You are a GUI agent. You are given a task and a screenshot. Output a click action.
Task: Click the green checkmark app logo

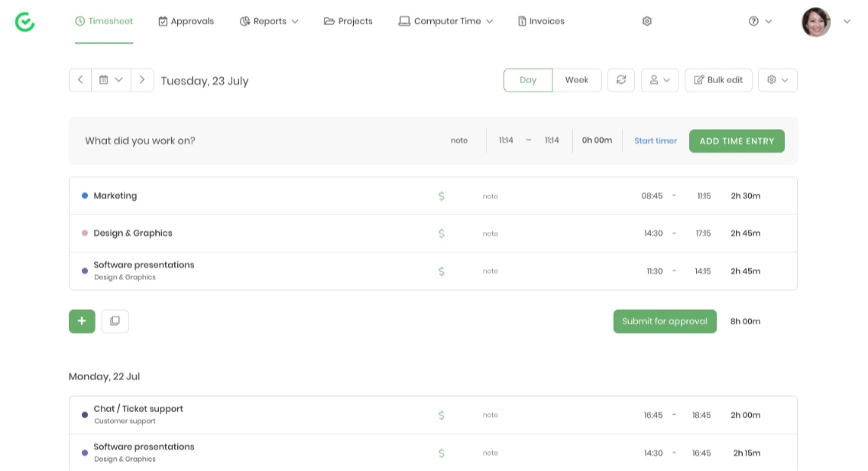click(25, 22)
